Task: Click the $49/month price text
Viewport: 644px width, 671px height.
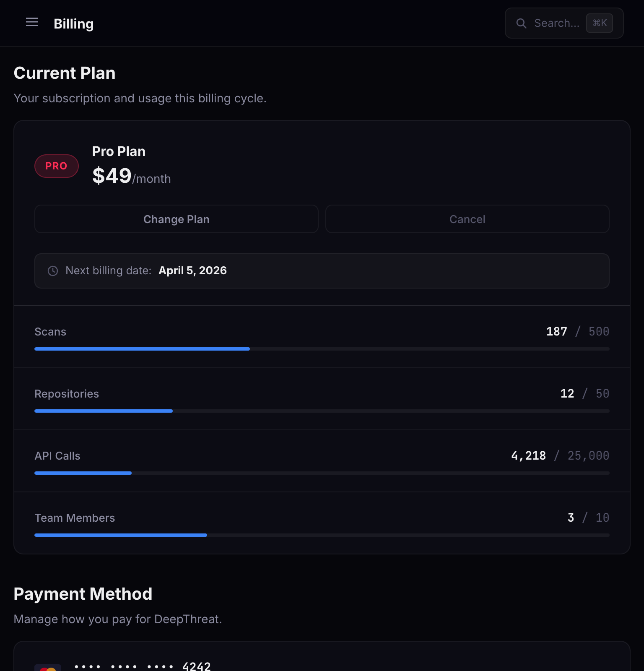Action: (131, 176)
